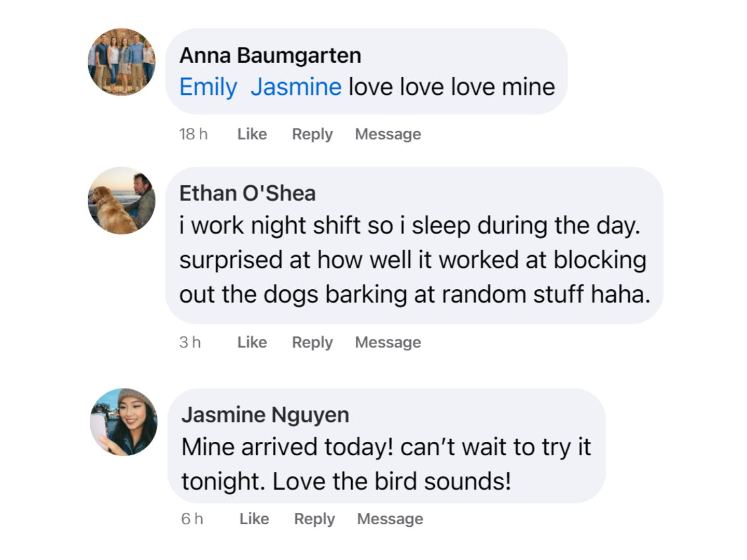Click the Ethan O'Shea name link
This screenshot has height=560, width=747.
click(247, 193)
